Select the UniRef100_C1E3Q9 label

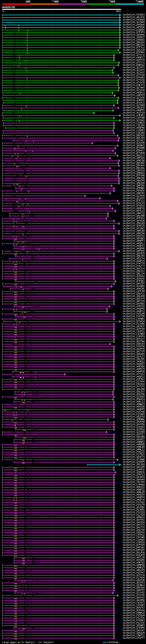point(134,133)
